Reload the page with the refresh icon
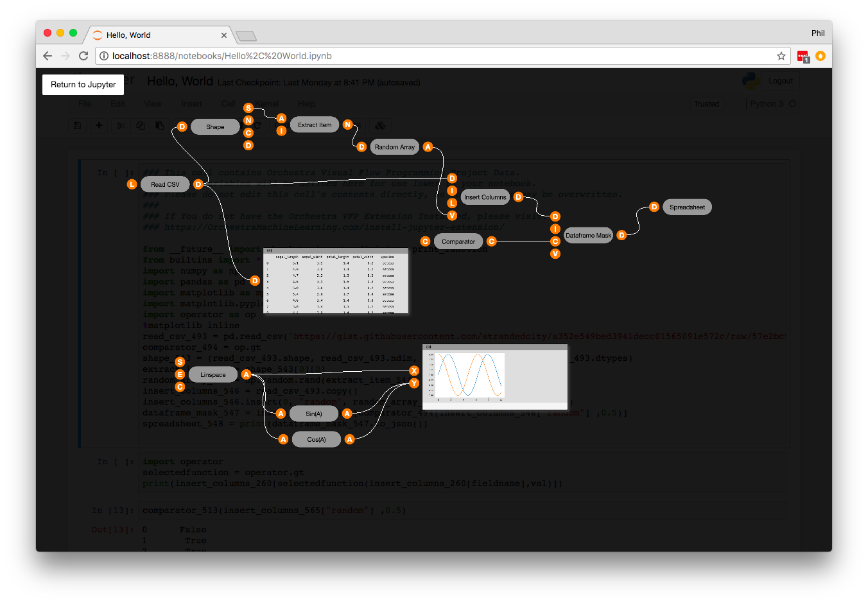The image size is (868, 603). coord(83,56)
